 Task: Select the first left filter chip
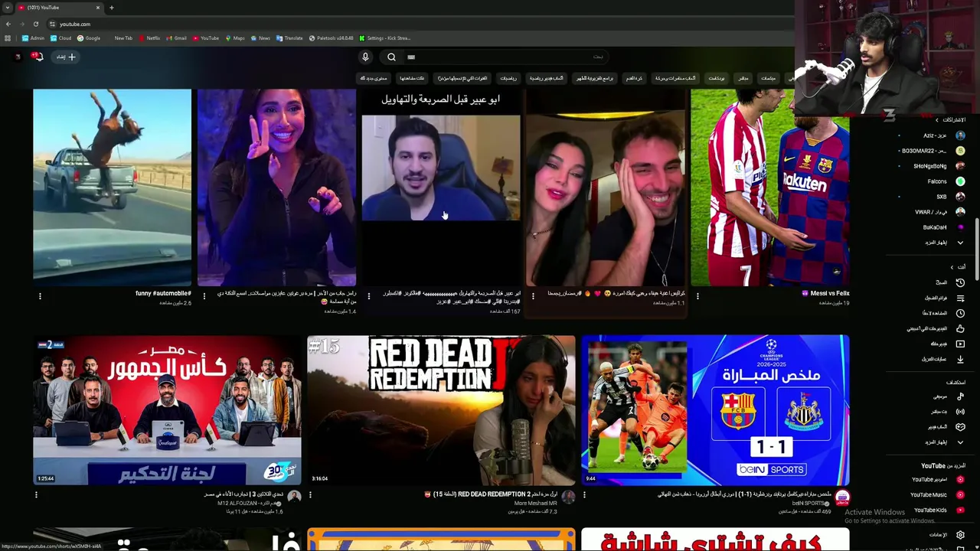(x=374, y=78)
